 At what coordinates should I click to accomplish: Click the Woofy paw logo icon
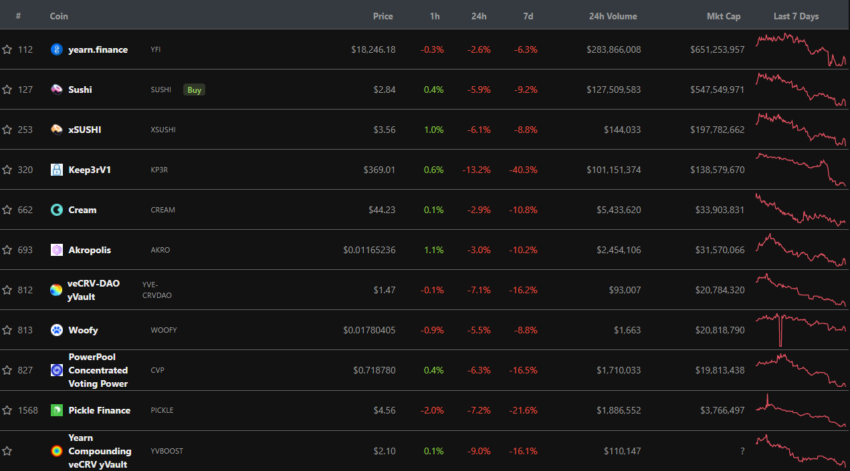click(x=56, y=330)
